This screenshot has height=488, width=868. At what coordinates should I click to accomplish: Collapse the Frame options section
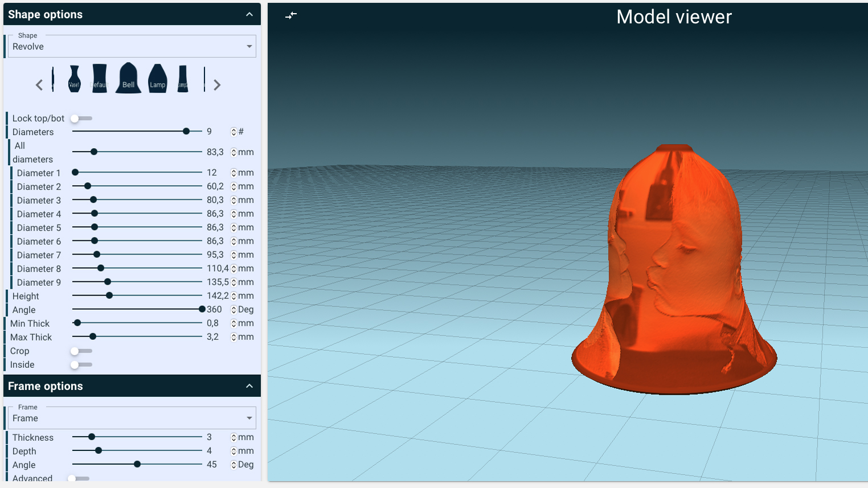coord(249,386)
